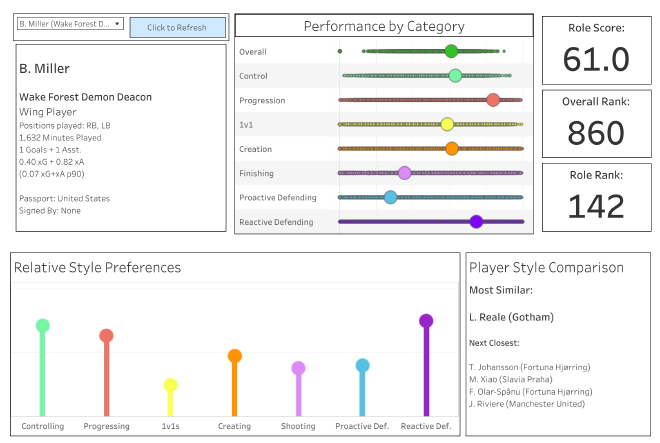
Task: Select the Creating lollipop top dot
Action: point(234,355)
